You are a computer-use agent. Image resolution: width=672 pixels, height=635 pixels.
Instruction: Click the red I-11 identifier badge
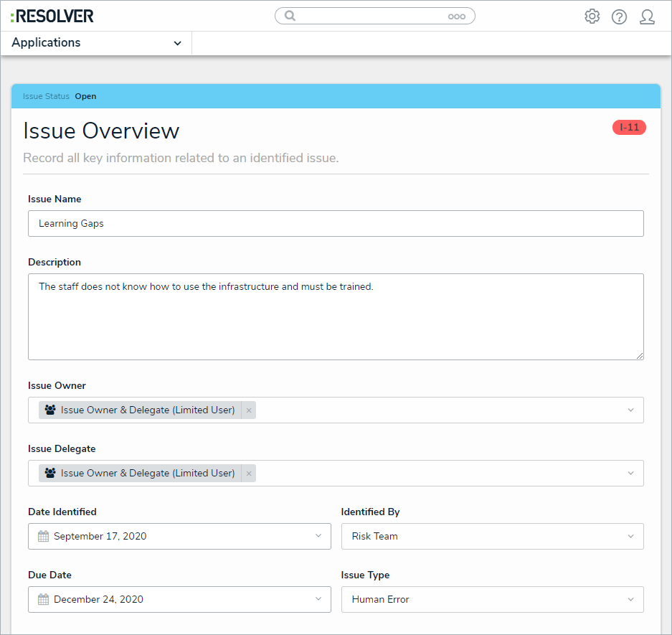coord(629,128)
